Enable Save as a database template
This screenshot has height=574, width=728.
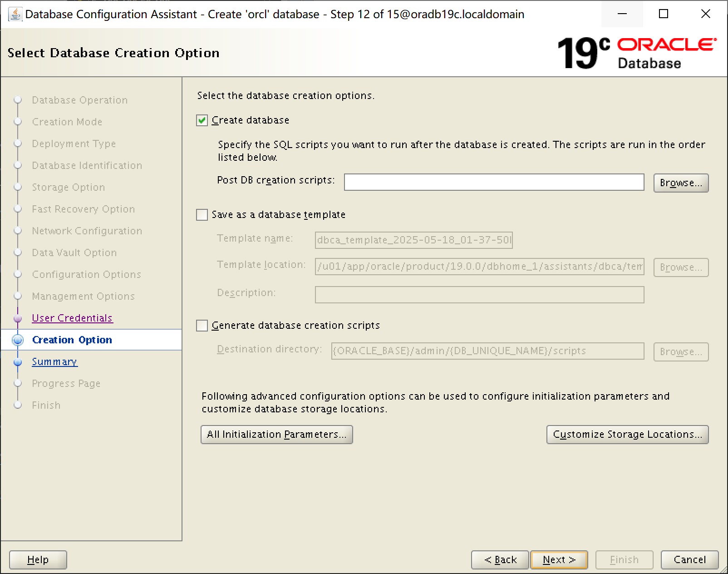pyautogui.click(x=202, y=215)
